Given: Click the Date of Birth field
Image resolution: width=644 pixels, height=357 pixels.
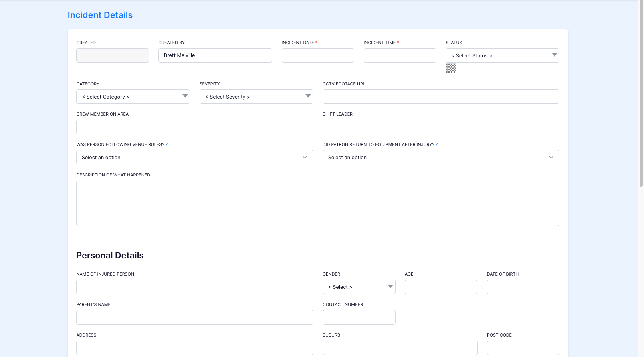Looking at the screenshot, I should (523, 287).
